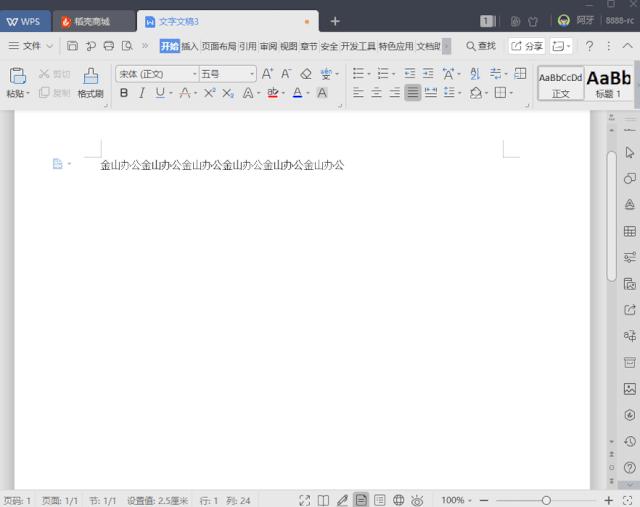Open the selection arrow tool in sidebar
Image resolution: width=640 pixels, height=507 pixels.
629,152
